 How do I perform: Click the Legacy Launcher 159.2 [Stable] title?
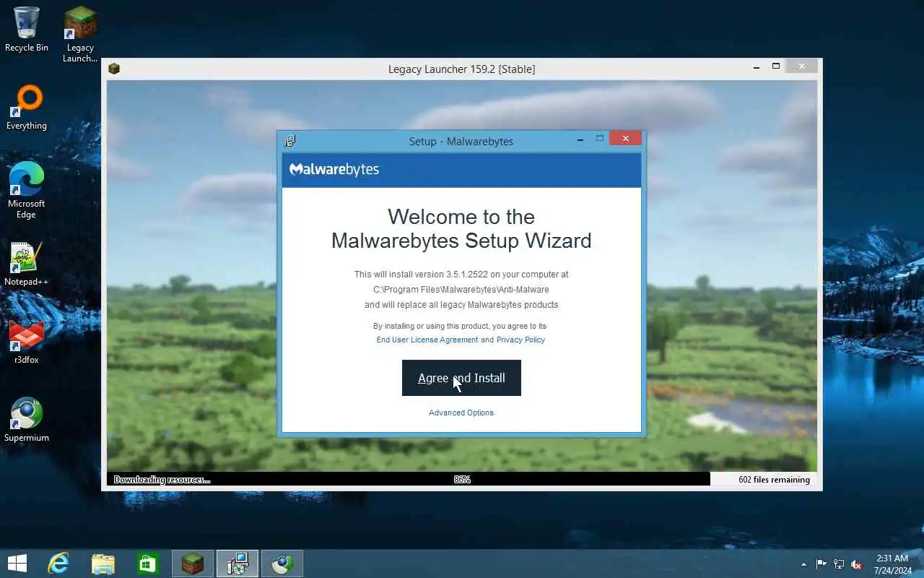click(x=462, y=69)
